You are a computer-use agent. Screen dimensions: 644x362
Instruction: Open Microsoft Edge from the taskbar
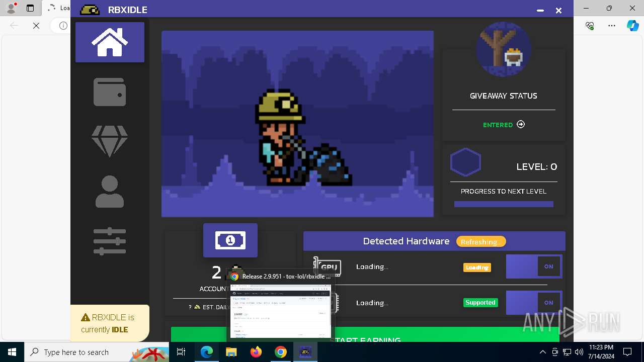click(x=207, y=352)
